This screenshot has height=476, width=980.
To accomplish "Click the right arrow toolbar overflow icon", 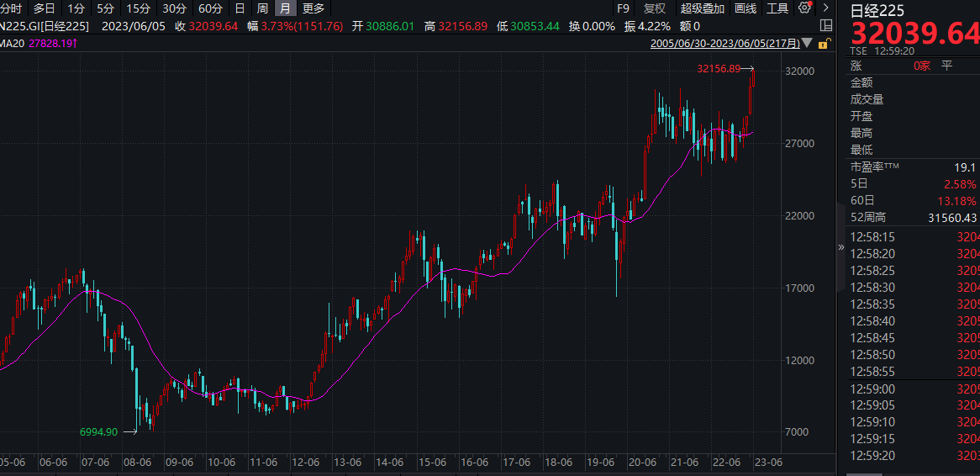I will point(825,8).
